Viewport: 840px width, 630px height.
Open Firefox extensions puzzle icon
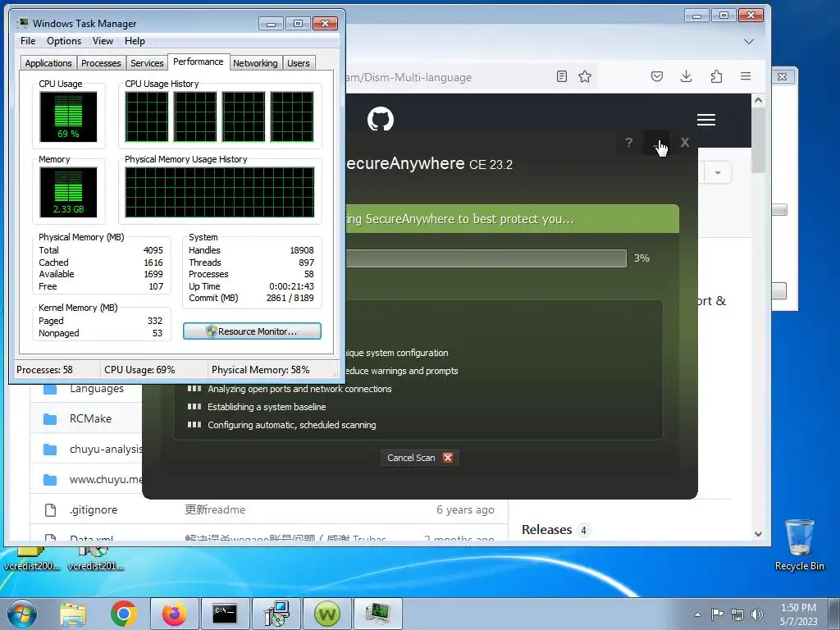point(716,76)
